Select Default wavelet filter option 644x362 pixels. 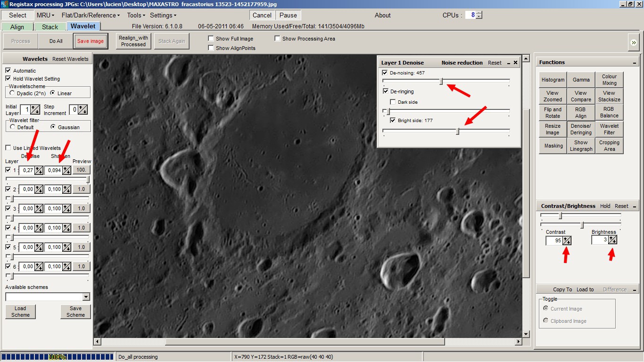click(12, 127)
